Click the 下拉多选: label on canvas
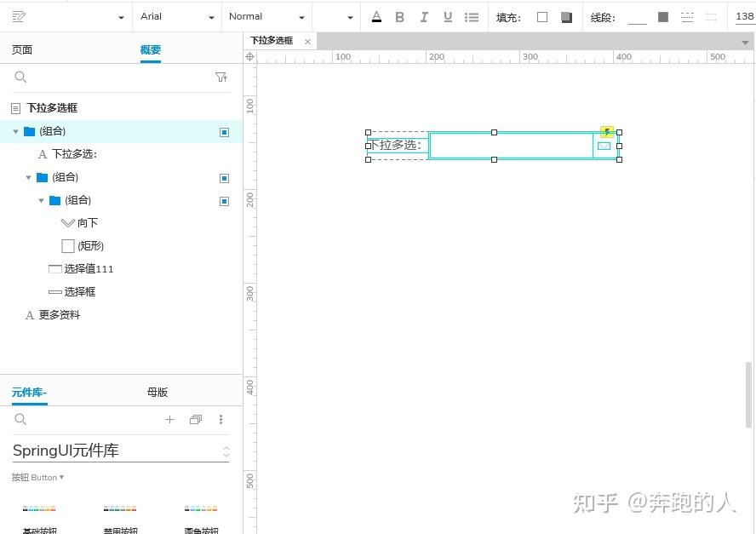This screenshot has width=756, height=534. [397, 145]
